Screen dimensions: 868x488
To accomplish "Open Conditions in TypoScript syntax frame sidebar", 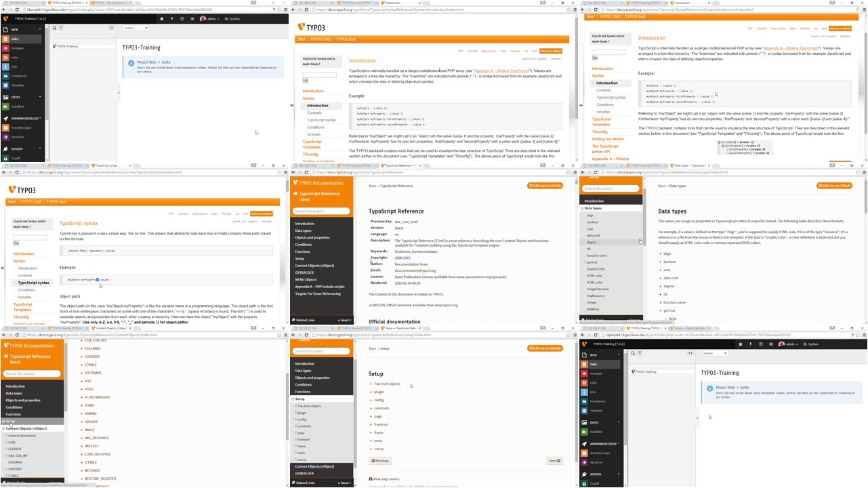I will [26, 290].
